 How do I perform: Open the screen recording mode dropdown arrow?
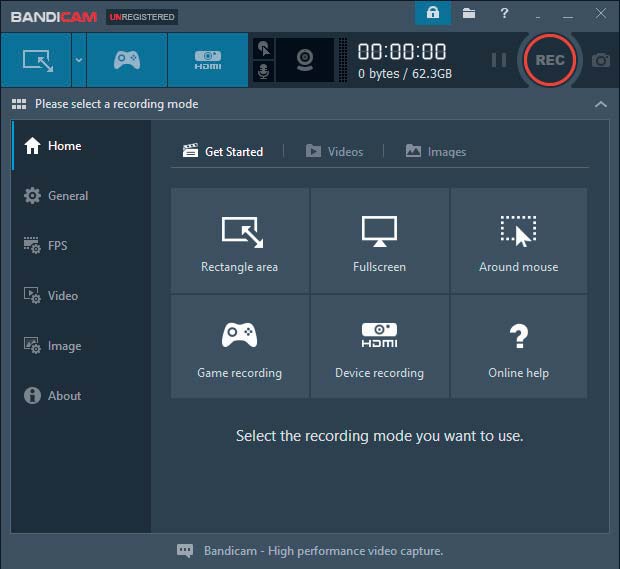click(79, 60)
